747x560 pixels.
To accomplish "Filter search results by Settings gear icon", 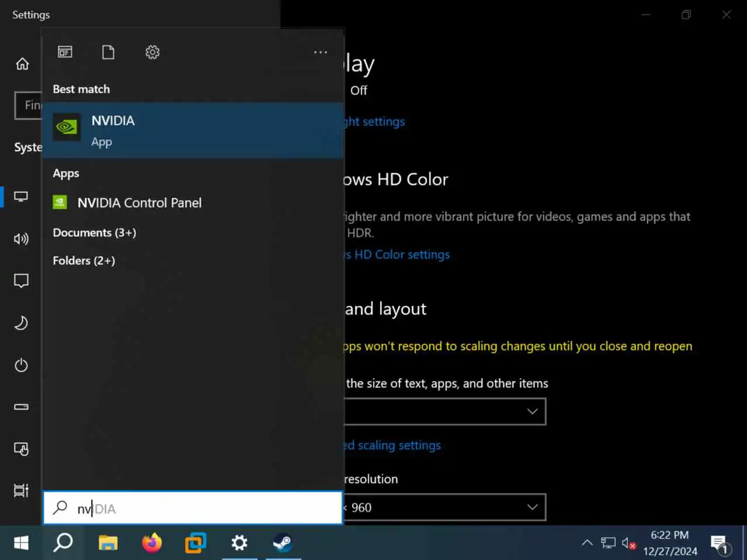I will (152, 52).
